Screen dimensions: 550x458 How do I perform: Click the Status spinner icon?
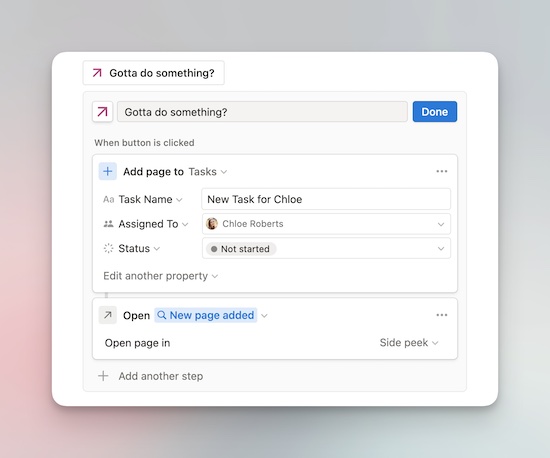[x=108, y=248]
